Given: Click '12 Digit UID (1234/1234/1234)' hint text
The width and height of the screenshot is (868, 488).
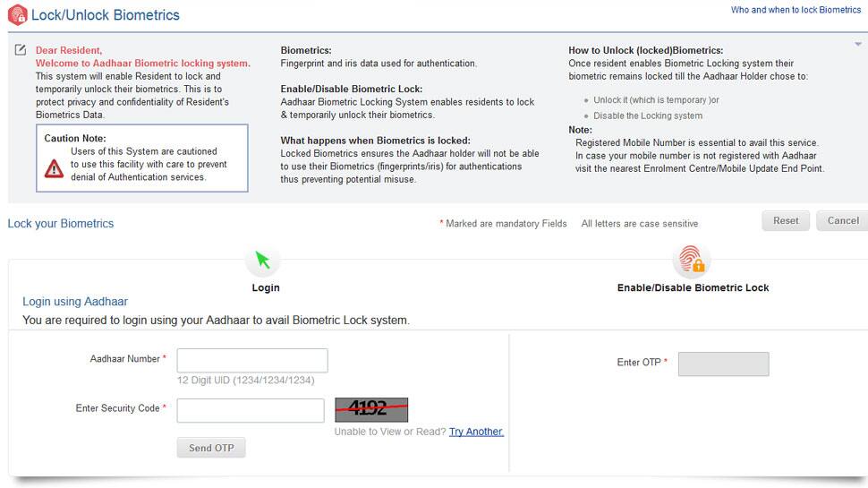Looking at the screenshot, I should pos(246,380).
